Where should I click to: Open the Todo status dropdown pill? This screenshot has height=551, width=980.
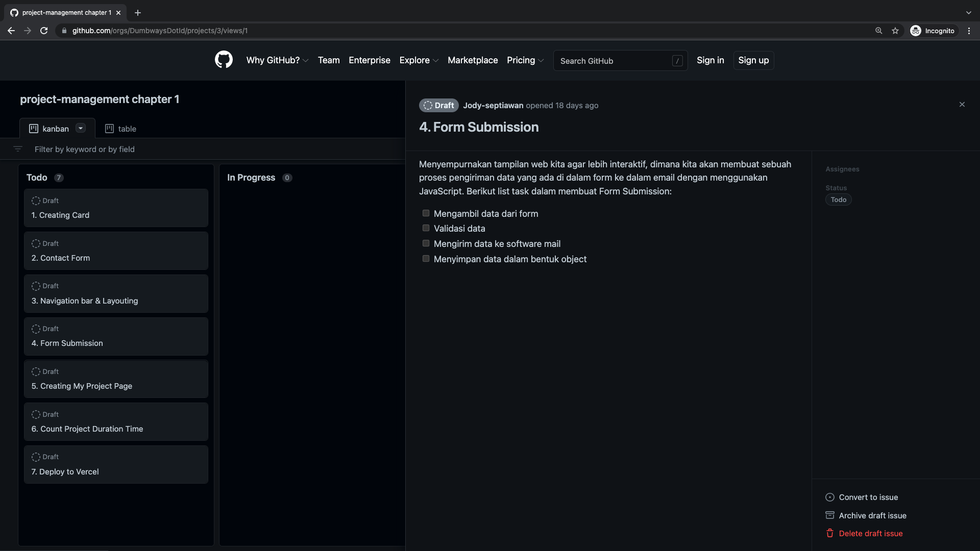pos(838,199)
